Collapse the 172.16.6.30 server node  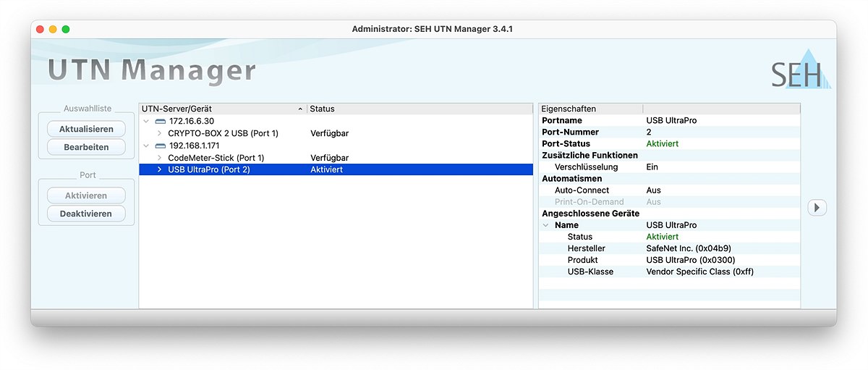(x=147, y=121)
